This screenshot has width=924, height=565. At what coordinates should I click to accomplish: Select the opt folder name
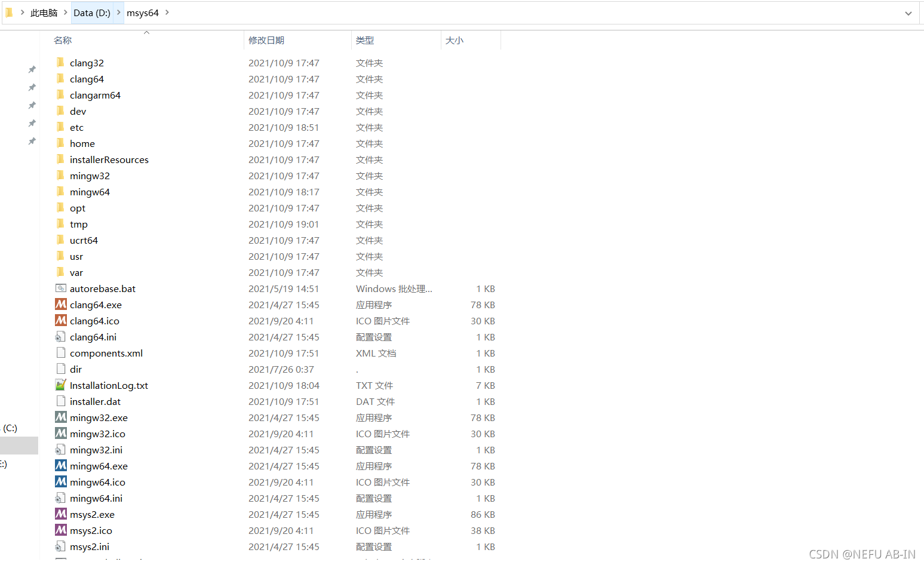pyautogui.click(x=78, y=208)
